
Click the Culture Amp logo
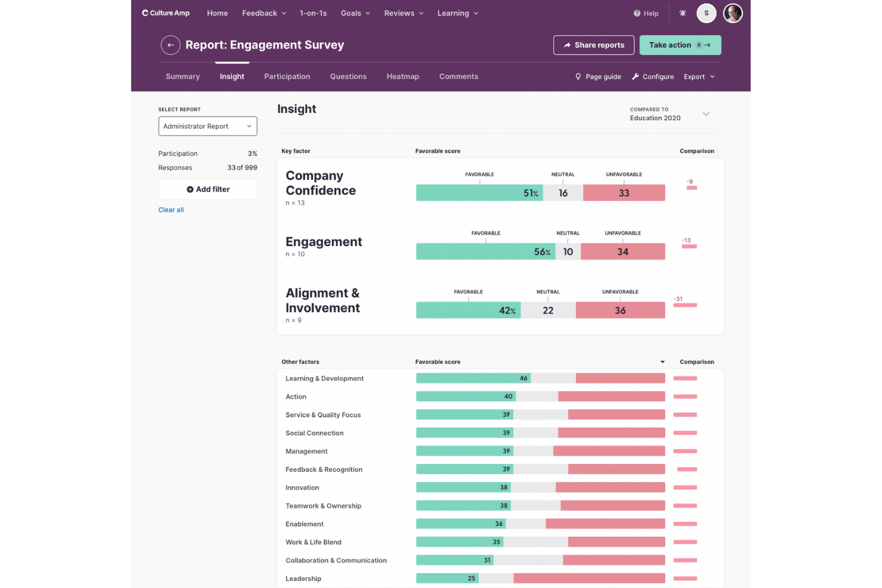pos(166,13)
